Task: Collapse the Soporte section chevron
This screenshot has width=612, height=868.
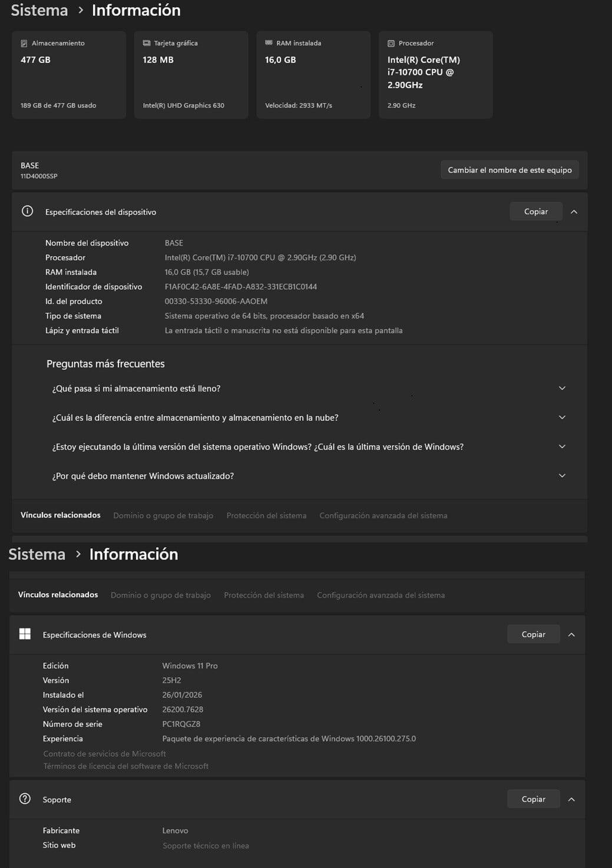Action: (571, 799)
